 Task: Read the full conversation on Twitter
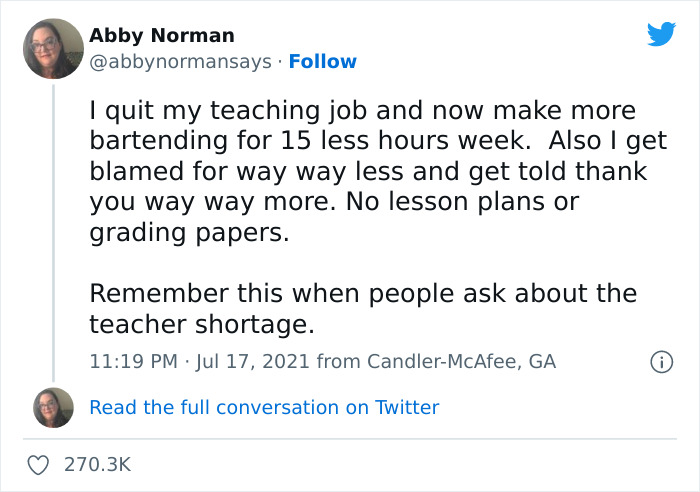(x=264, y=407)
